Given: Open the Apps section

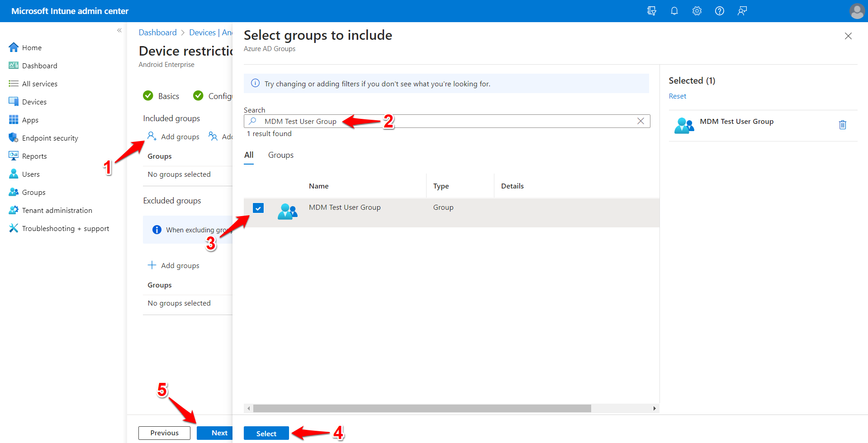Looking at the screenshot, I should tap(30, 119).
